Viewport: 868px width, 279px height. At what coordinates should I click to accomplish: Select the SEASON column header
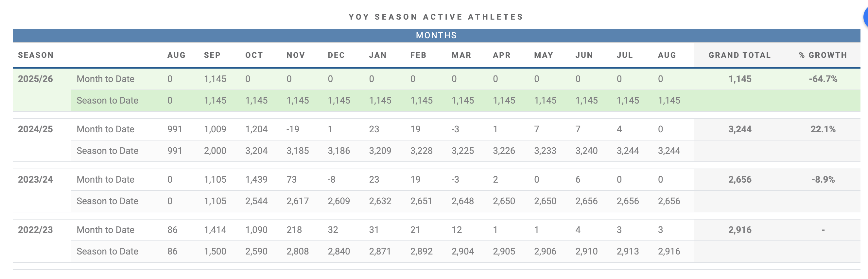36,55
